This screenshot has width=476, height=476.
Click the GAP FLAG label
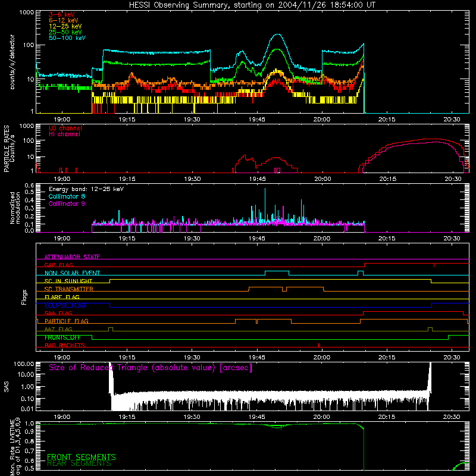(x=58, y=265)
